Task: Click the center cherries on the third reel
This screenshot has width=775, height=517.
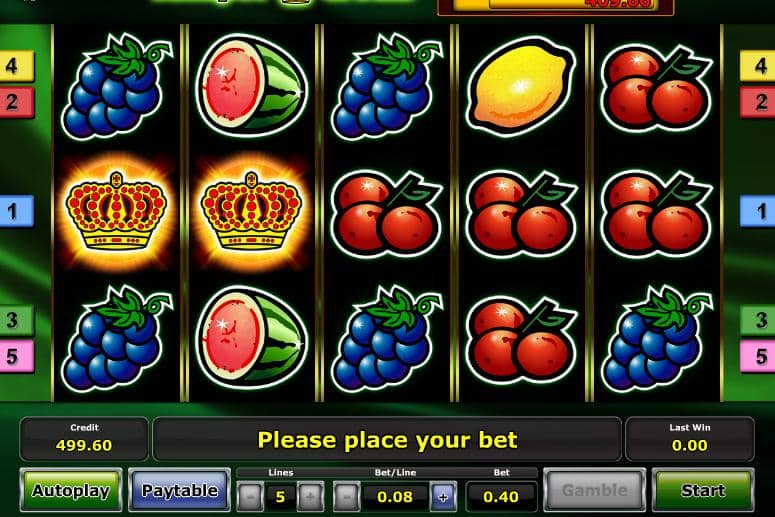Action: click(x=386, y=214)
